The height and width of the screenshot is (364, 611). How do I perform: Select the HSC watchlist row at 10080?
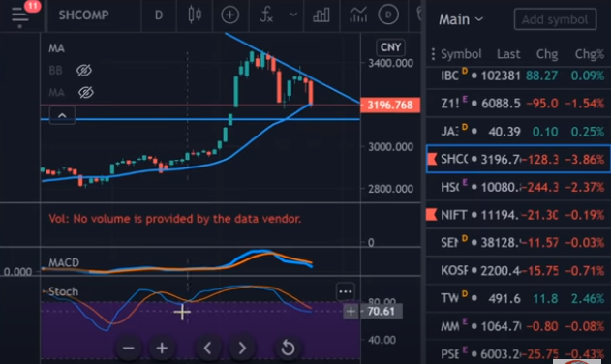(x=518, y=187)
